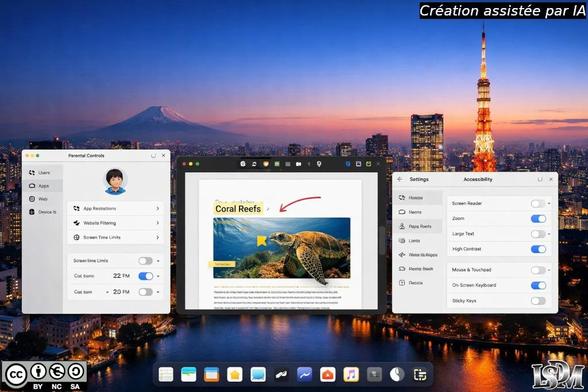588x392 pixels.
Task: Open the white clock icon in dock
Action: pyautogui.click(x=397, y=374)
